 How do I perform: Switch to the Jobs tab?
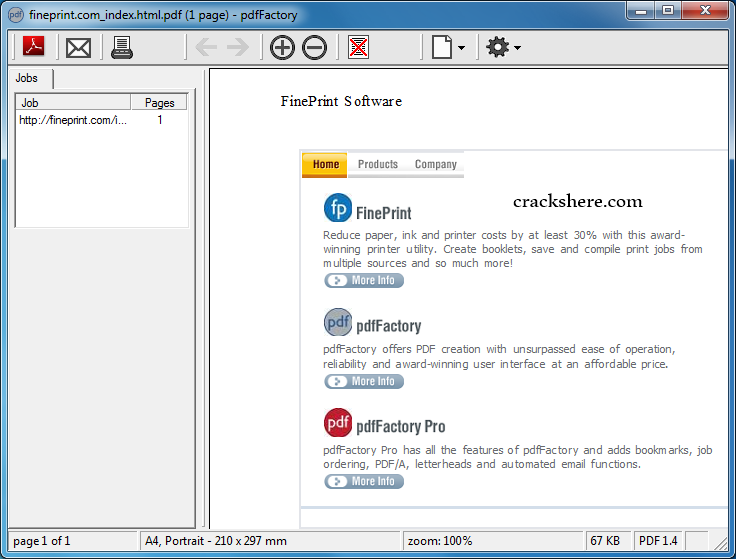(x=27, y=78)
